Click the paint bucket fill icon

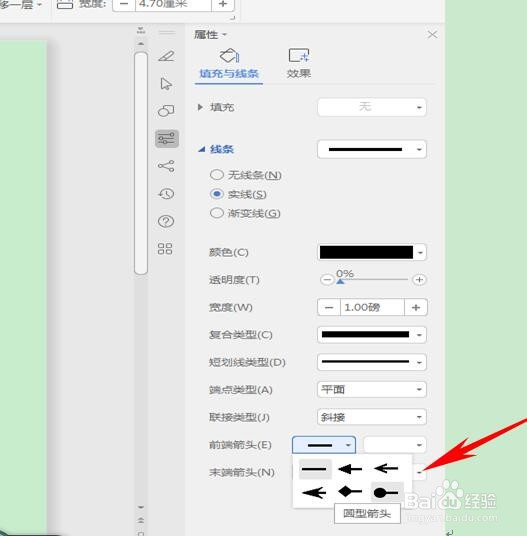pyautogui.click(x=229, y=55)
